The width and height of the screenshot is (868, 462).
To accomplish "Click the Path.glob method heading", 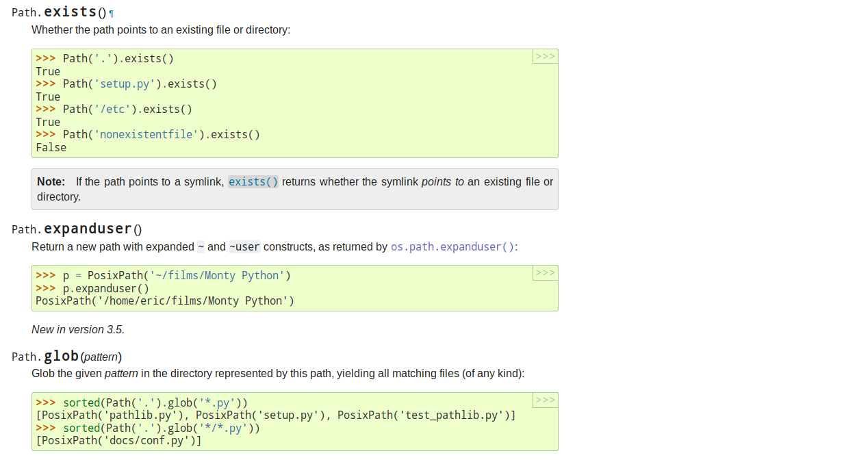I will (x=60, y=357).
